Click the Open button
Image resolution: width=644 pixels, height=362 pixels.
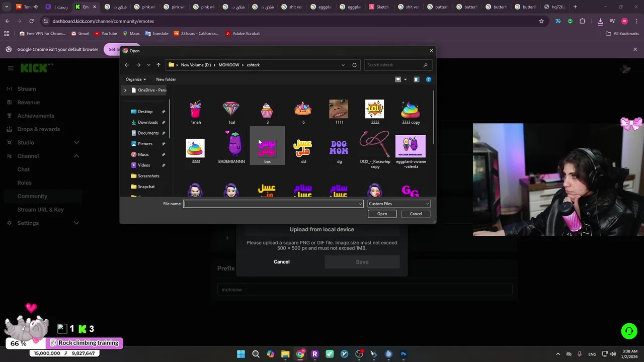tap(382, 214)
